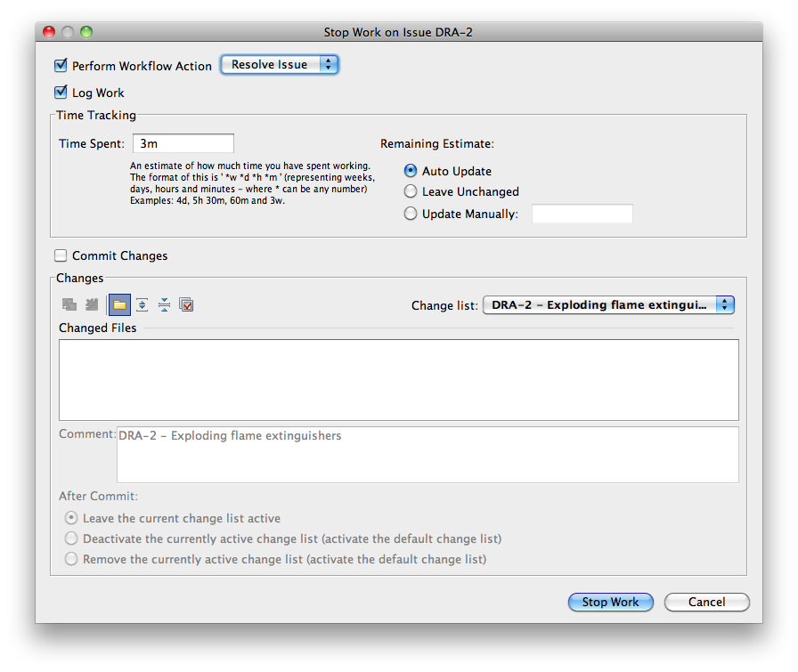Toggle Group by Directory folder icon
Image resolution: width=798 pixels, height=672 pixels.
coord(119,305)
